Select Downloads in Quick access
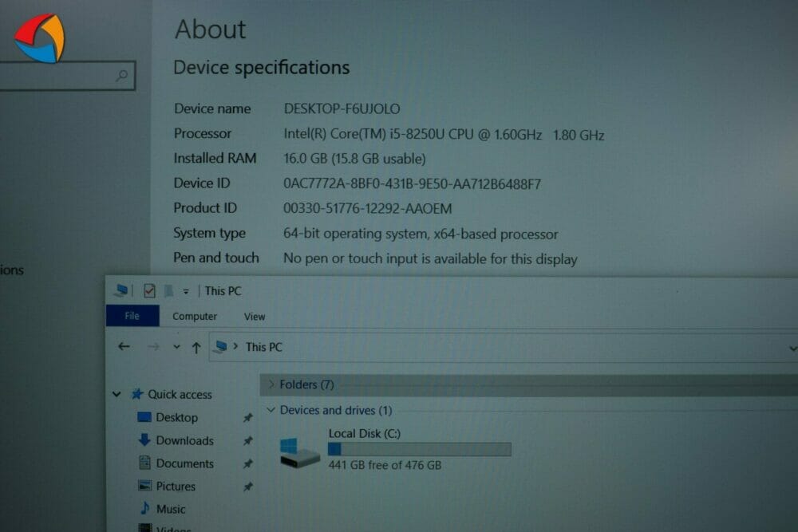The width and height of the screenshot is (798, 532). coord(185,440)
